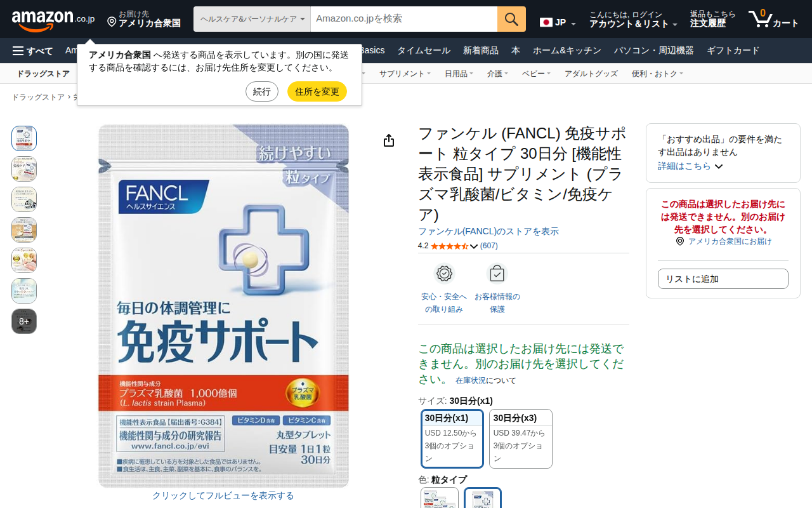Viewport: 812px width, 508px height.
Task: Select the fifth product thumbnail in strip
Action: tap(24, 260)
